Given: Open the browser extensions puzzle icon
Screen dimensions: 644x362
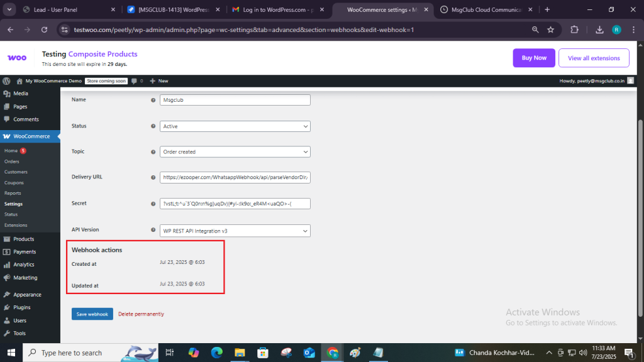Looking at the screenshot, I should [x=575, y=30].
